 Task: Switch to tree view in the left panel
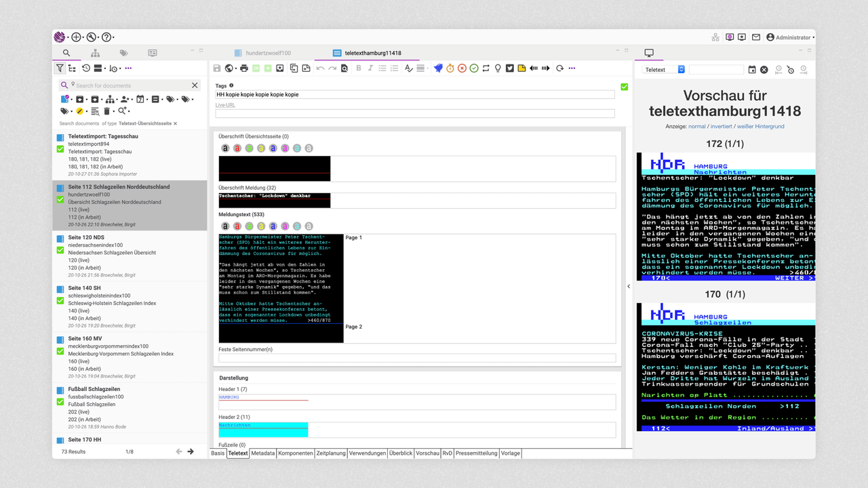coord(72,68)
